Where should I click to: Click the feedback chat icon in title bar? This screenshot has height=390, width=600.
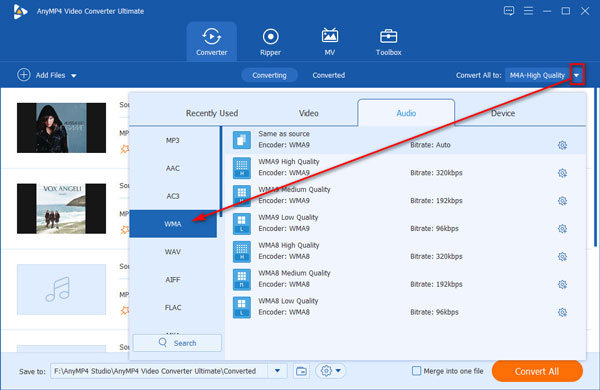coord(509,11)
